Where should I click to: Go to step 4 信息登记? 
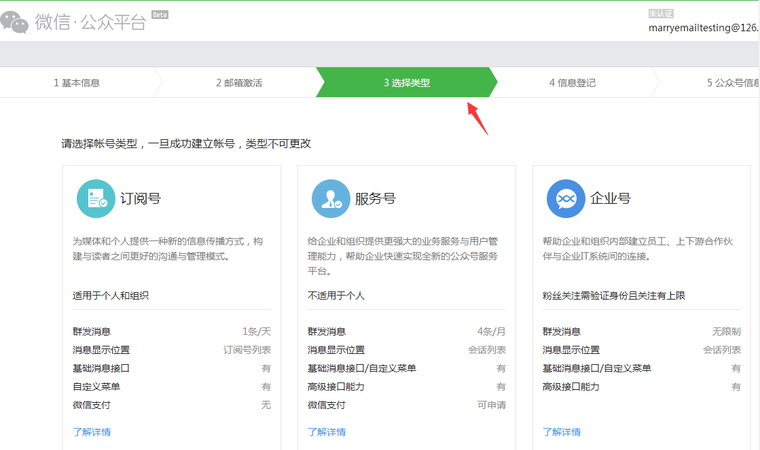tap(572, 83)
